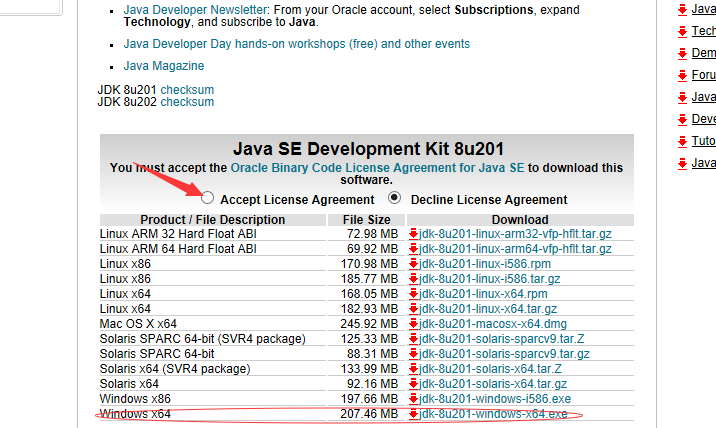Download jdk-8u201-linux-arm64-vfp-hflt.tar.gz file link
The image size is (716, 428).
(x=515, y=249)
